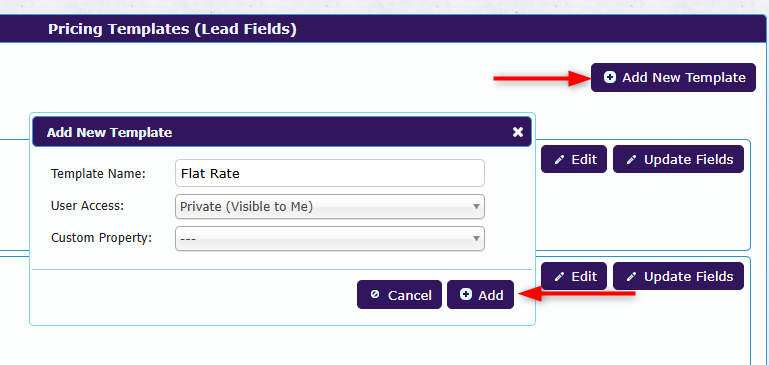
Task: Click the first Edit button
Action: pyautogui.click(x=574, y=159)
